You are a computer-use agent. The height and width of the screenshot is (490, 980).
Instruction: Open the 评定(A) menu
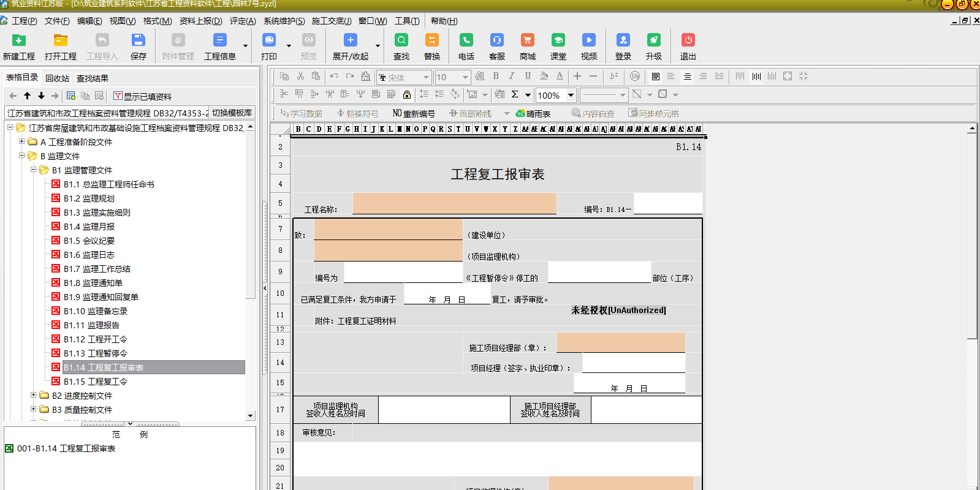(243, 21)
